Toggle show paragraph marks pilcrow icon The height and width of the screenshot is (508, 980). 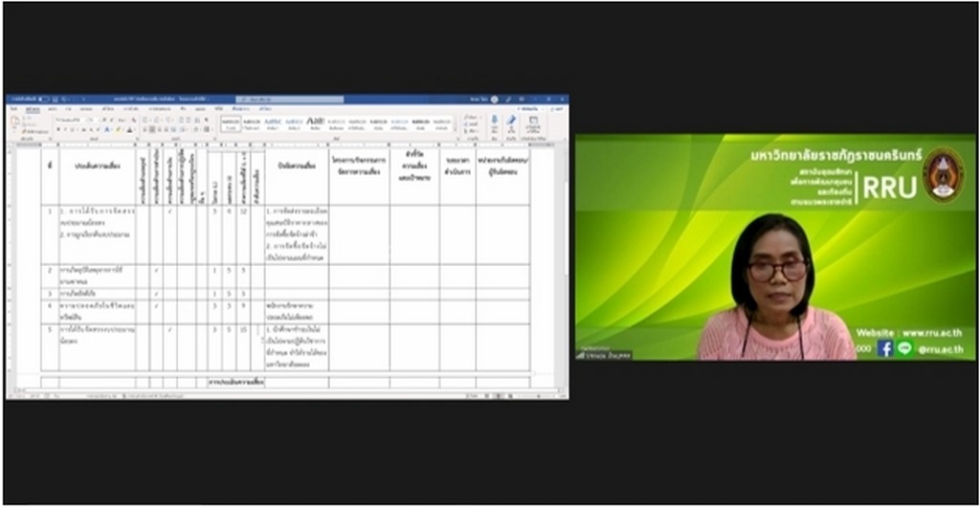click(206, 120)
